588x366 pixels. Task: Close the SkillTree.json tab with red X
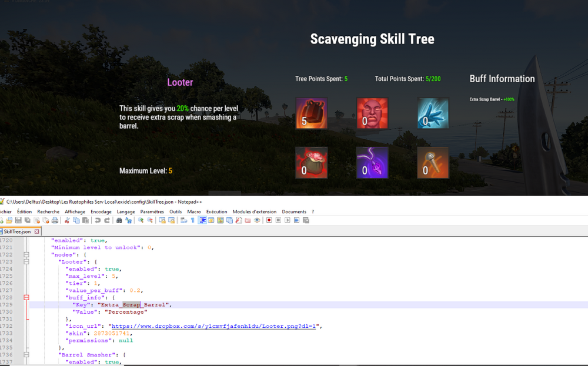click(x=37, y=231)
